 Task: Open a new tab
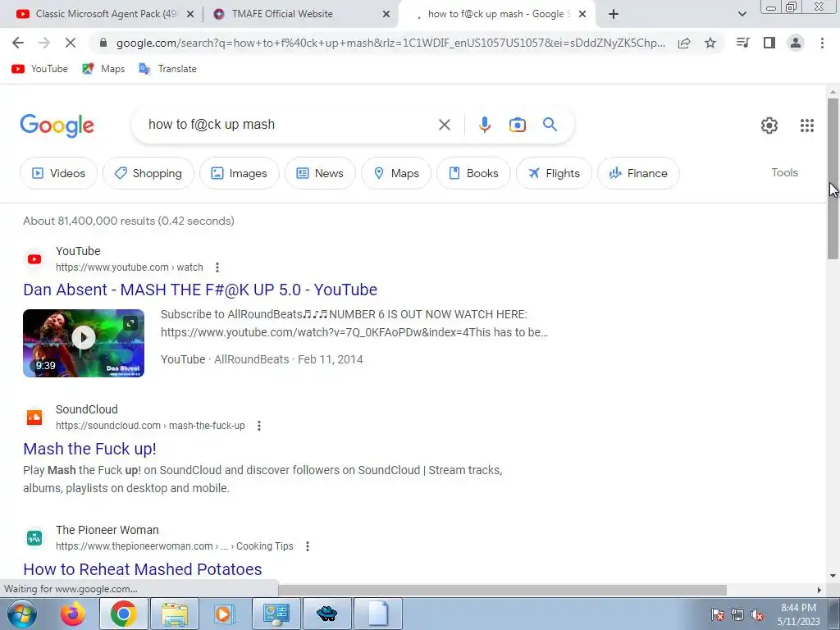[614, 14]
